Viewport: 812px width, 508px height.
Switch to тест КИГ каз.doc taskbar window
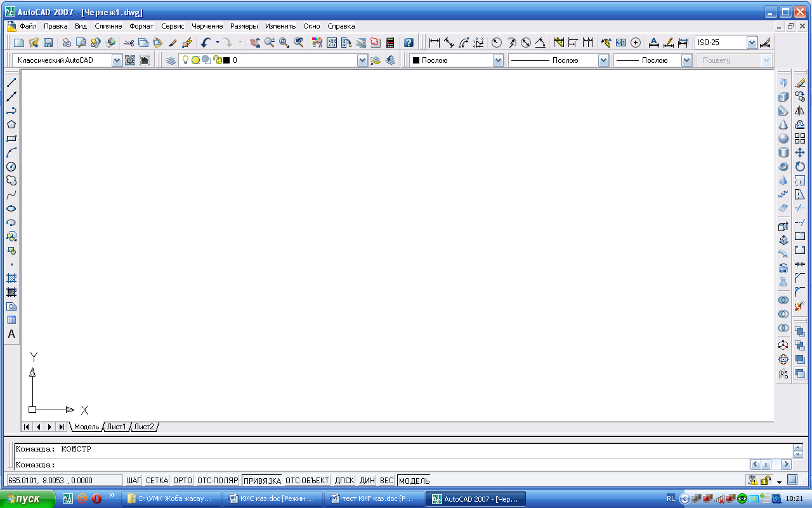click(373, 498)
